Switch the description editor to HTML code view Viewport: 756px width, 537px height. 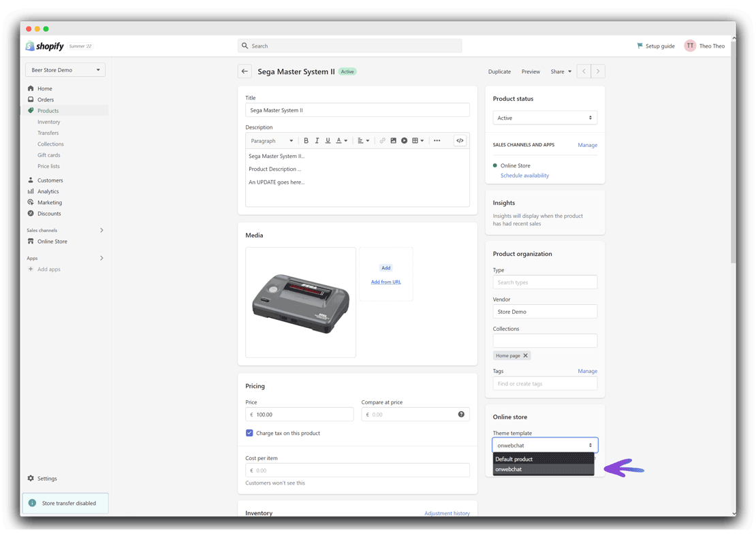pos(460,140)
